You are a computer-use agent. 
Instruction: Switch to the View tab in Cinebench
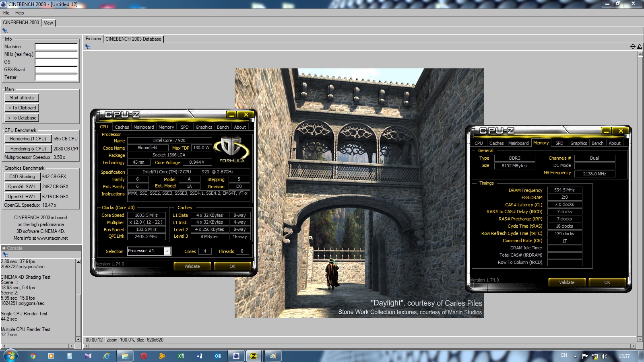point(48,23)
